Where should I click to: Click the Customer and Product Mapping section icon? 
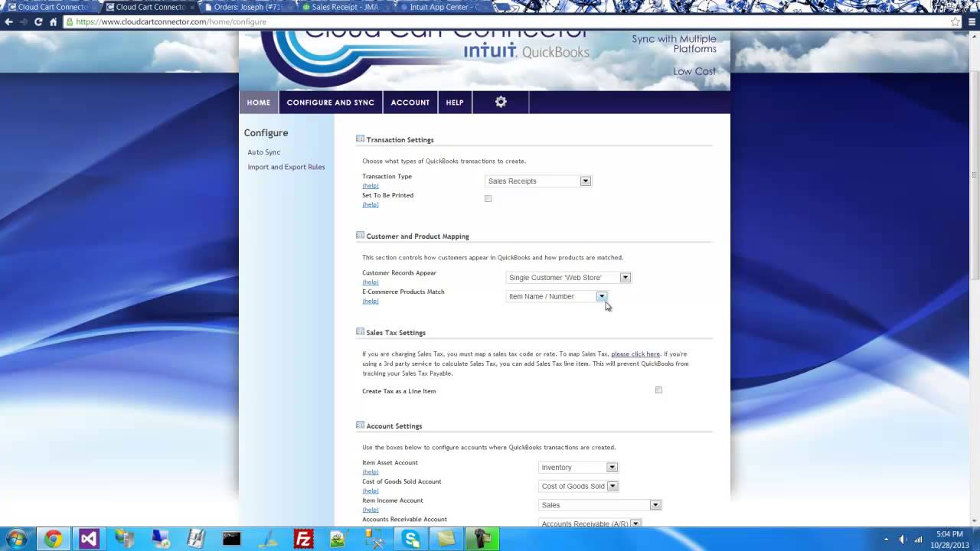[360, 236]
